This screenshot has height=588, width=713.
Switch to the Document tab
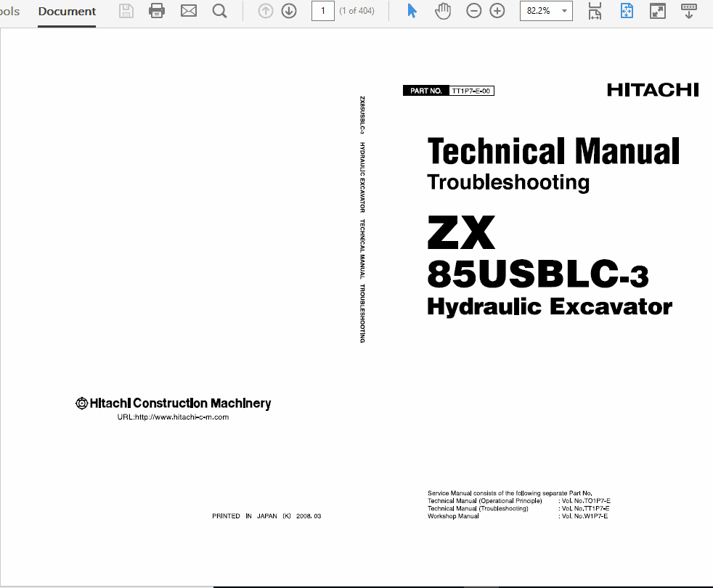pos(67,12)
